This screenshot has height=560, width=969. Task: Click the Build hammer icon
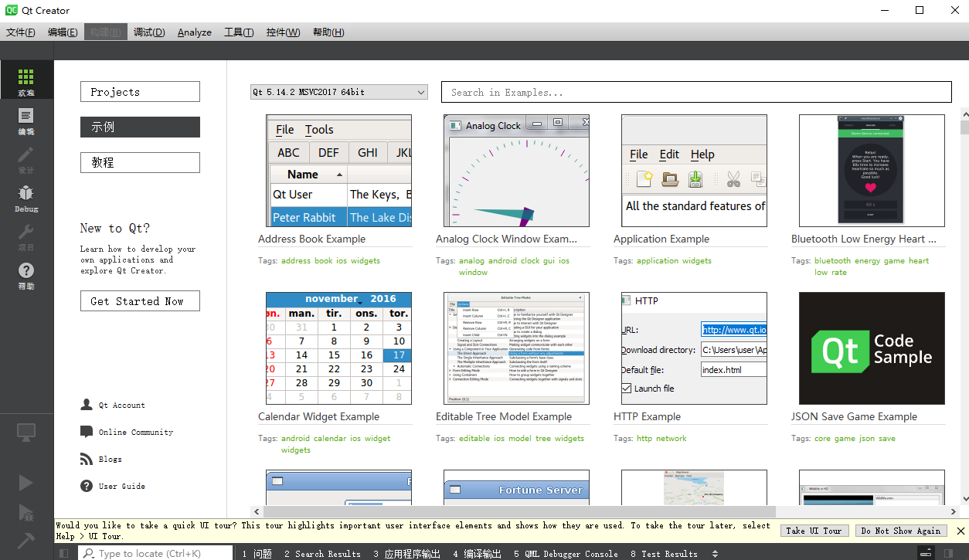pos(26,539)
